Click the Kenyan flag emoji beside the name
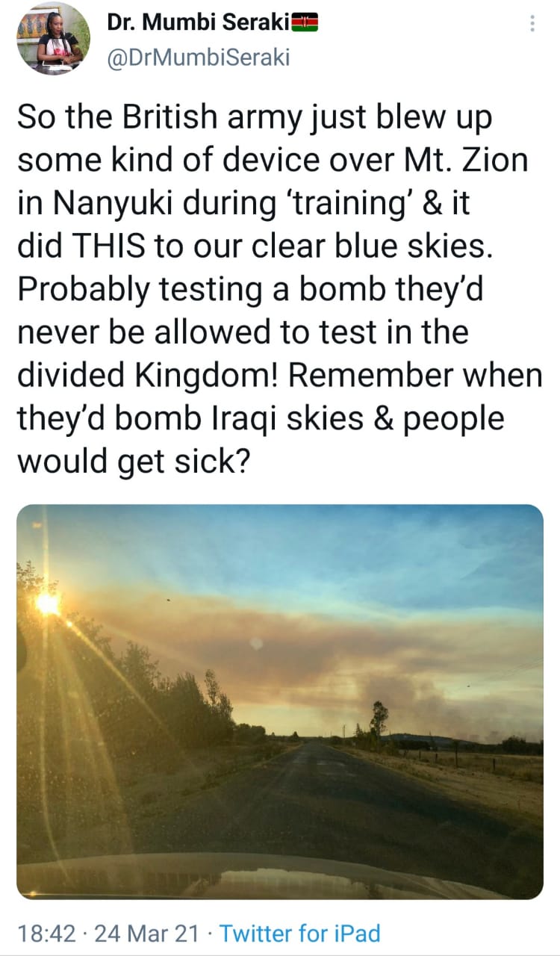Screen dimensions: 560x956 (305, 24)
